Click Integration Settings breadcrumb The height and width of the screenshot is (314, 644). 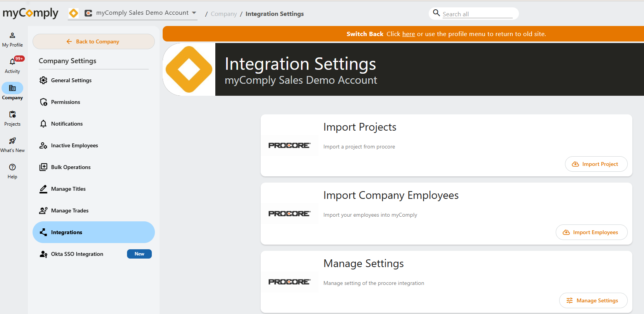[x=275, y=14]
